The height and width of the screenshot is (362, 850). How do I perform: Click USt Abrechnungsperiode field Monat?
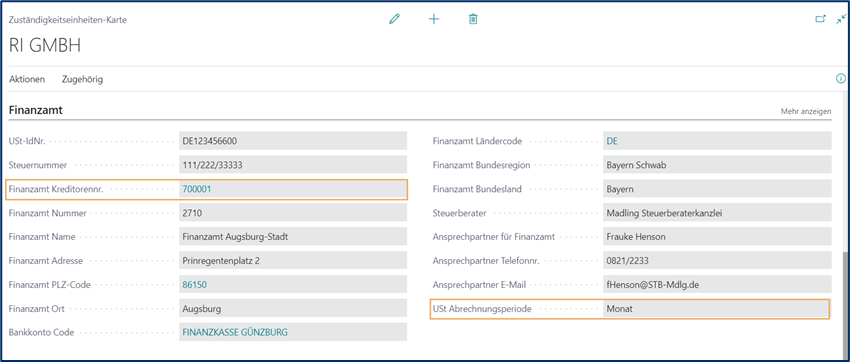click(717, 309)
